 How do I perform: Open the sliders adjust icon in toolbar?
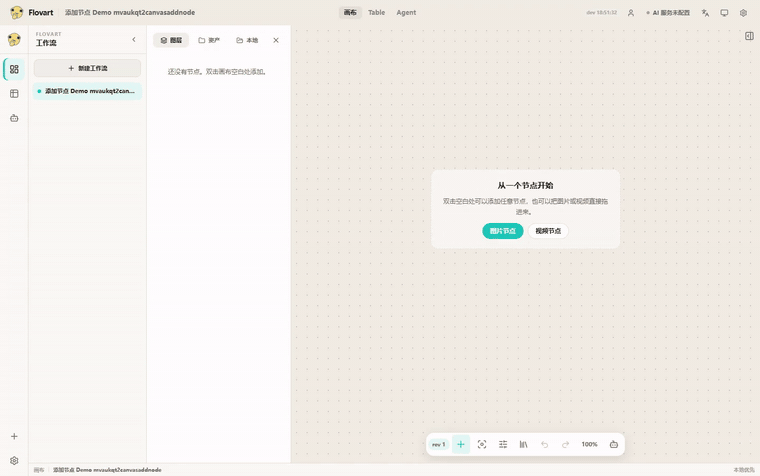point(503,444)
